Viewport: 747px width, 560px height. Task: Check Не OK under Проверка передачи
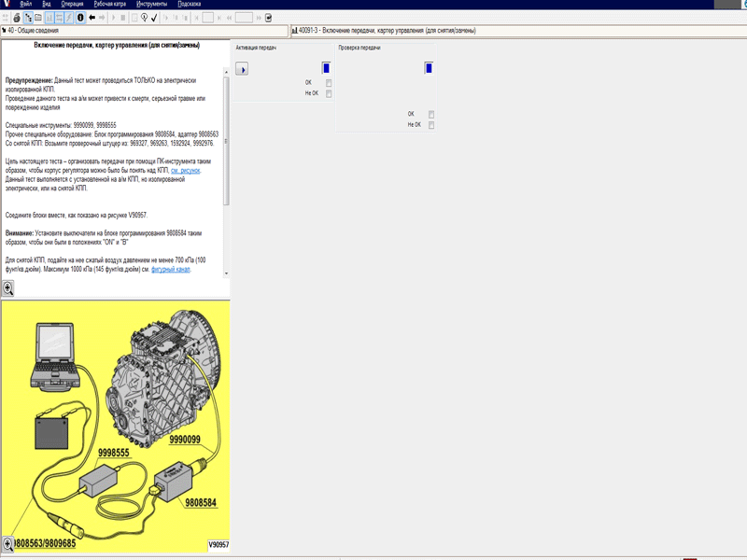(431, 124)
